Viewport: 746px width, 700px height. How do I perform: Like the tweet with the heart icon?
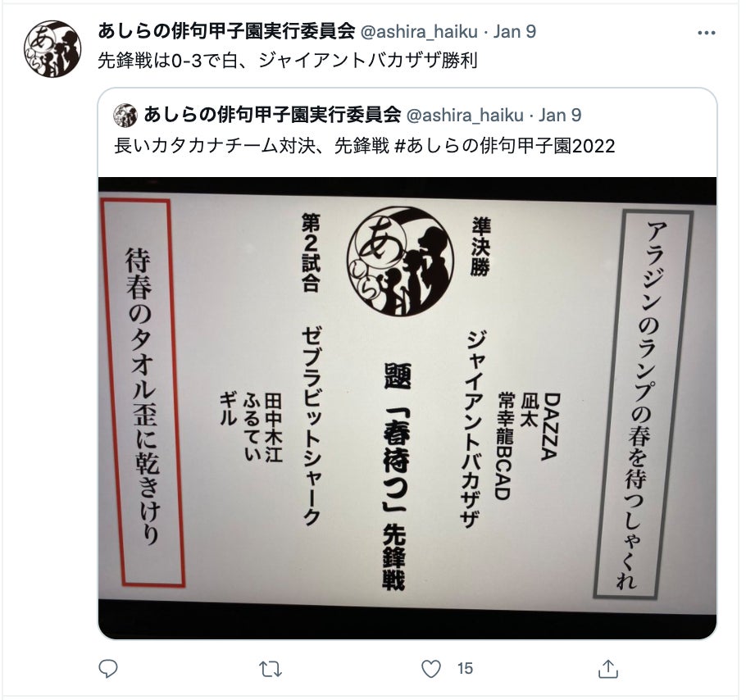coord(431,669)
